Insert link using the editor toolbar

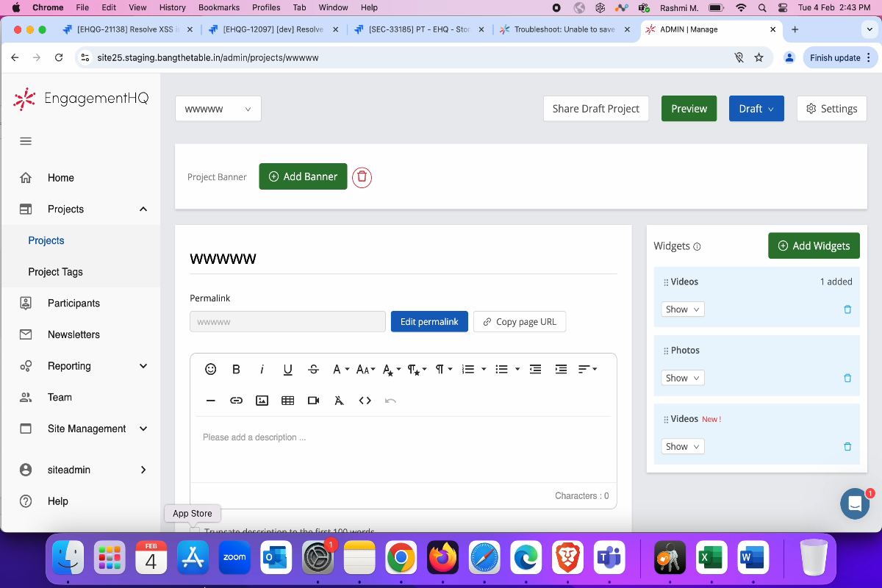click(236, 401)
